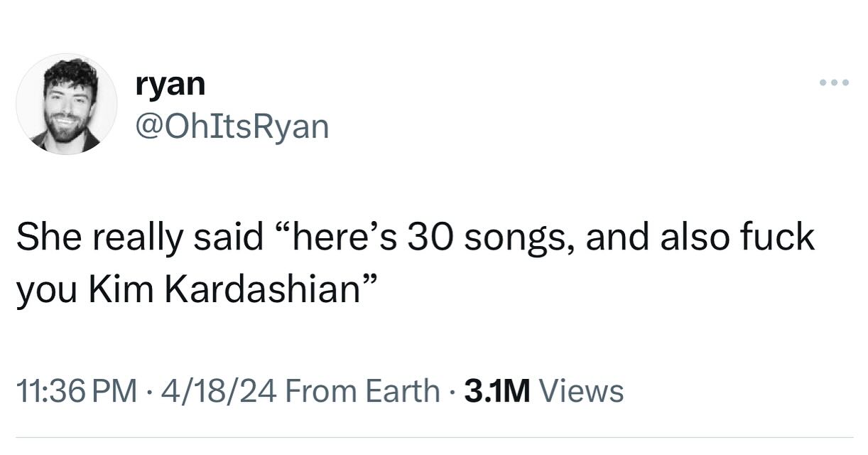Click the word "you" on the second line
Viewport: 868px width, 455px height.
[x=44, y=291]
